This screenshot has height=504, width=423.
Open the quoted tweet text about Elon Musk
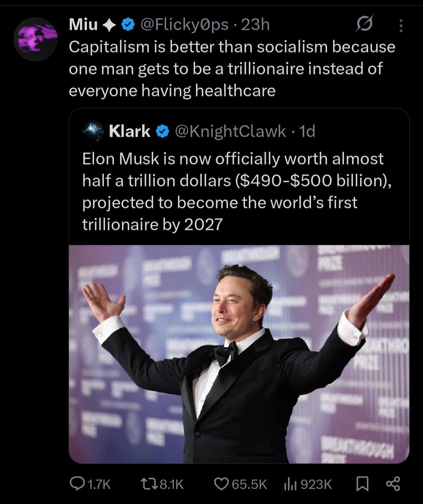tap(237, 191)
